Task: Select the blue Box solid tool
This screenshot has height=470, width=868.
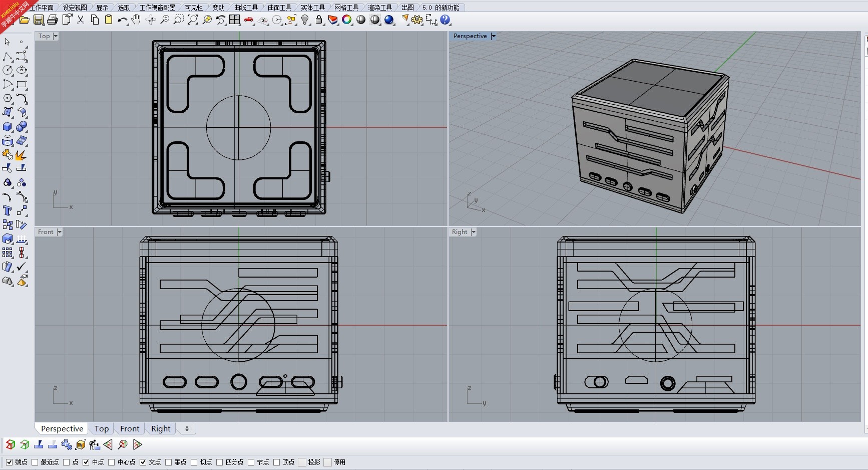Action: (8, 127)
